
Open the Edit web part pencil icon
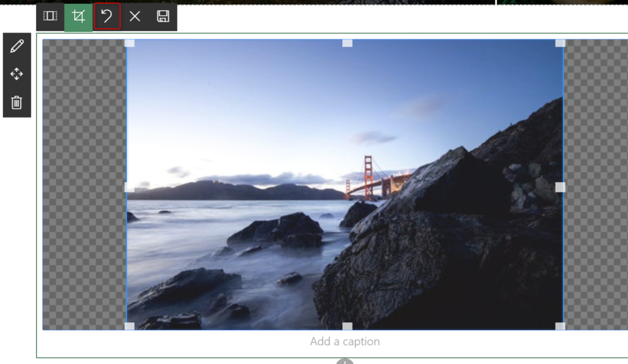tap(17, 47)
